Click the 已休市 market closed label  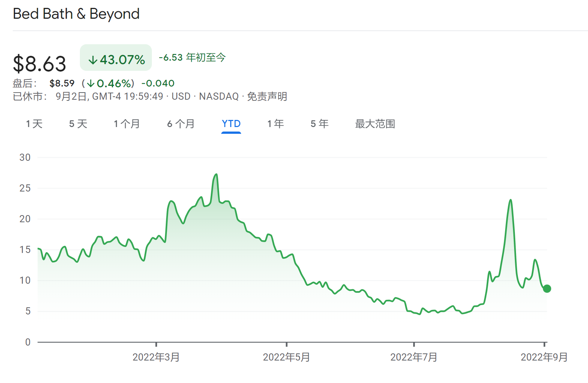pos(30,97)
